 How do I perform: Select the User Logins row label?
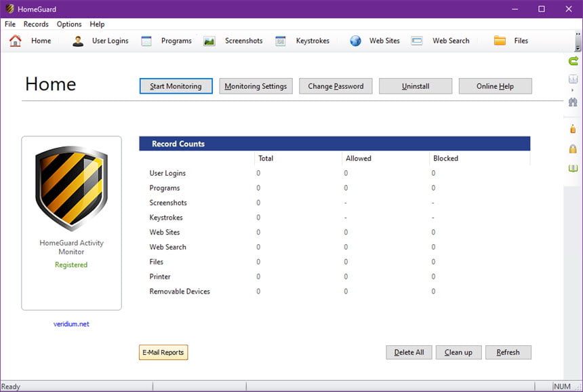click(x=167, y=174)
